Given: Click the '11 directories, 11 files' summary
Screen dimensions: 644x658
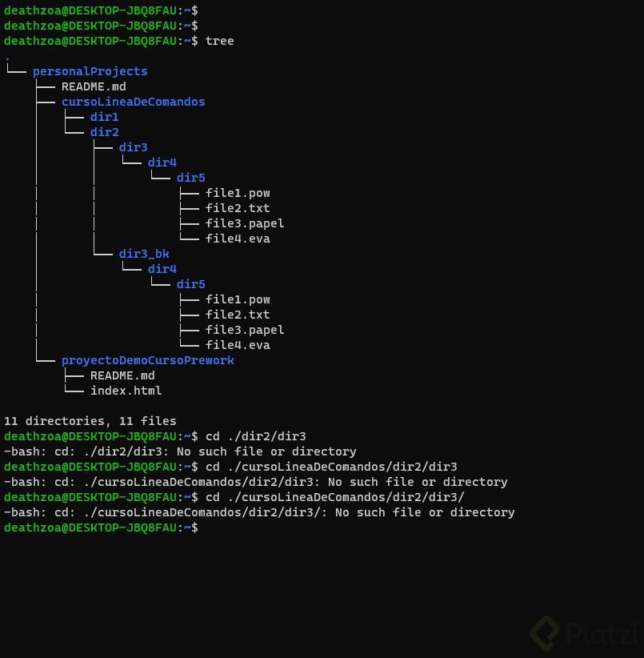Looking at the screenshot, I should pos(90,421).
